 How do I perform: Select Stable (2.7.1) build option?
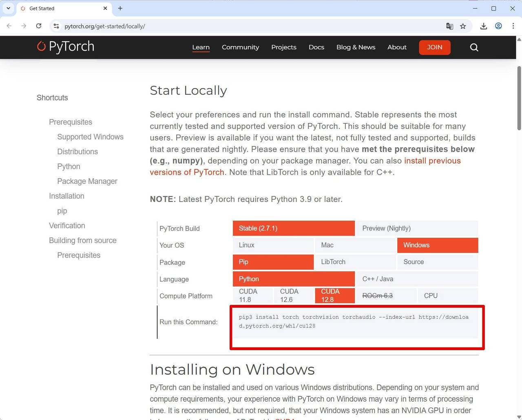click(294, 228)
